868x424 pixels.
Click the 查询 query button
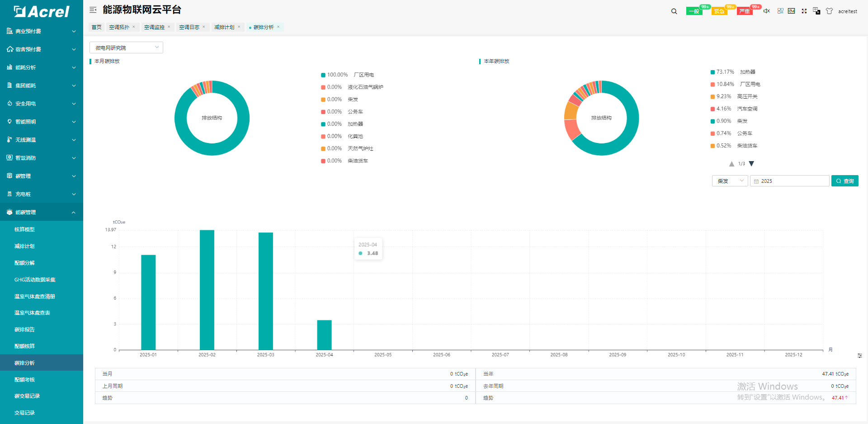844,181
